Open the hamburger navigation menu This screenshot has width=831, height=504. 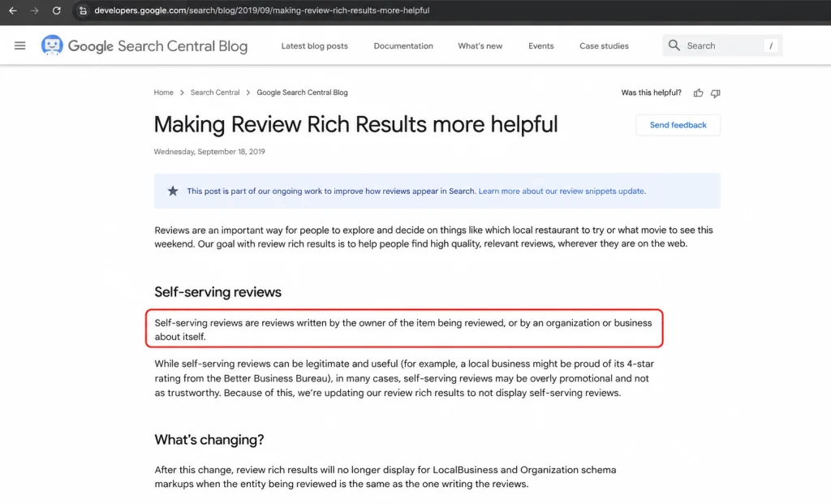tap(20, 45)
